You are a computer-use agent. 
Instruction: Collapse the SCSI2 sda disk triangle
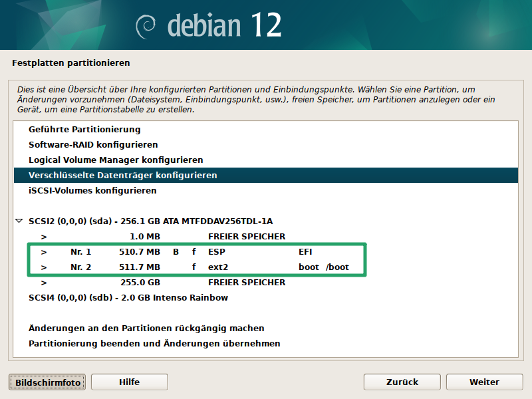tap(19, 221)
